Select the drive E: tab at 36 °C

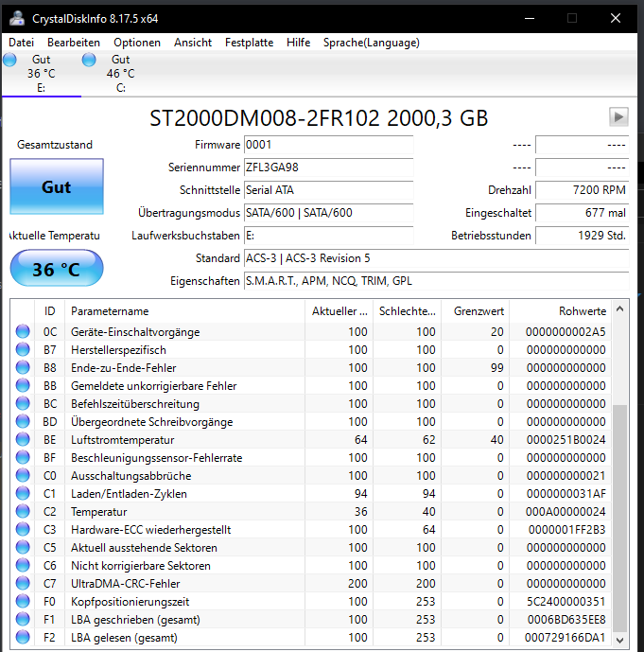coord(41,74)
